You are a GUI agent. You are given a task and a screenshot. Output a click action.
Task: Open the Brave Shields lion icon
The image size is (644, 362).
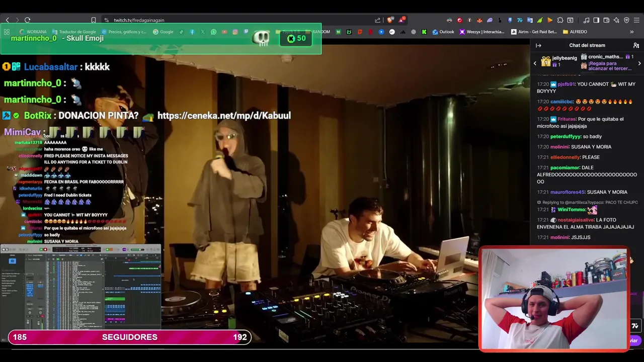click(x=390, y=20)
